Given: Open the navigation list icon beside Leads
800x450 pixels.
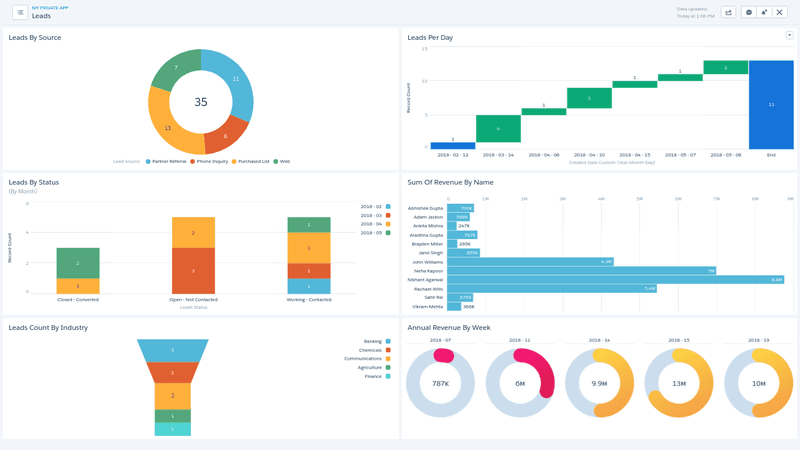Looking at the screenshot, I should click(20, 12).
